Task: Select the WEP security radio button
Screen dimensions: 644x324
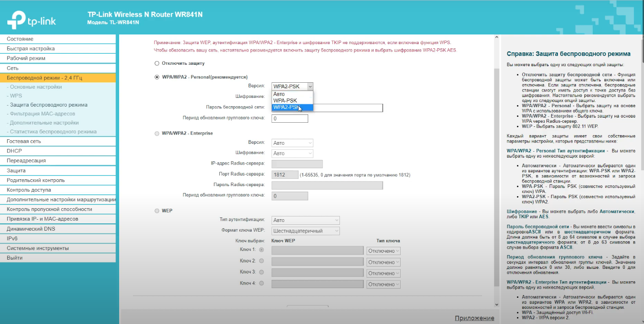Action: click(x=157, y=210)
